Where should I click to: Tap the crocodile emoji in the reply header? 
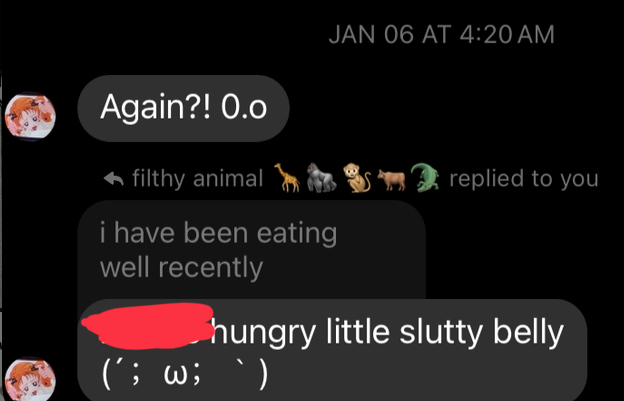[425, 177]
